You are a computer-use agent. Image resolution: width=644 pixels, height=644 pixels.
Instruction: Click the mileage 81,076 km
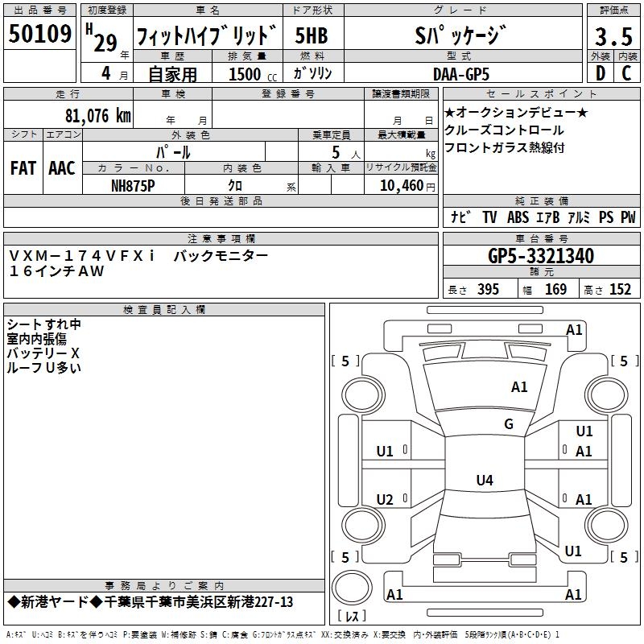pos(98,115)
